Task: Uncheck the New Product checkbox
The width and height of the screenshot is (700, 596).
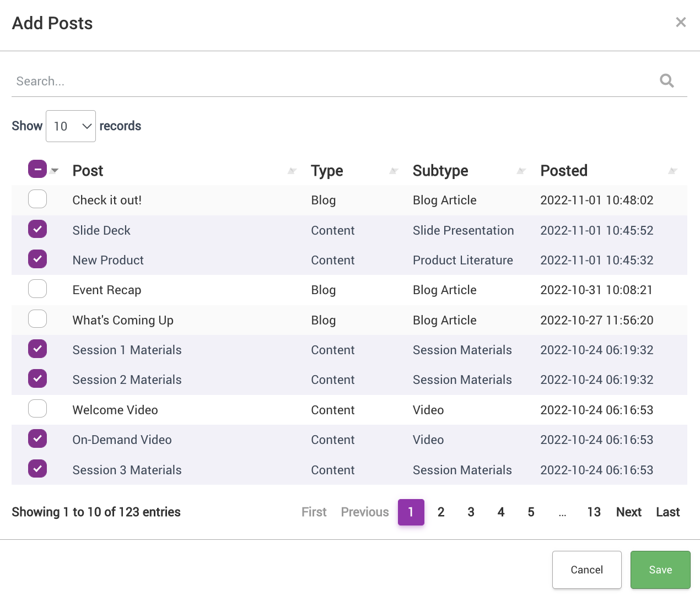Action: pos(37,259)
